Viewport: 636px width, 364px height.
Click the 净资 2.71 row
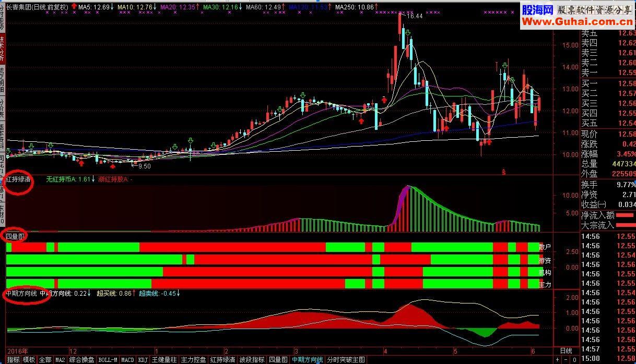coord(608,195)
